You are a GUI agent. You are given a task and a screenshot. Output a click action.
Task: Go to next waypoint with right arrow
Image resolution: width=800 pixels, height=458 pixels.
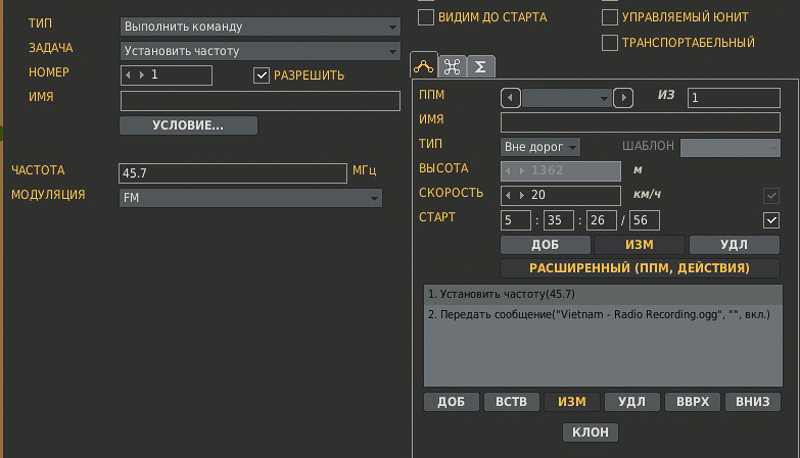click(x=624, y=97)
